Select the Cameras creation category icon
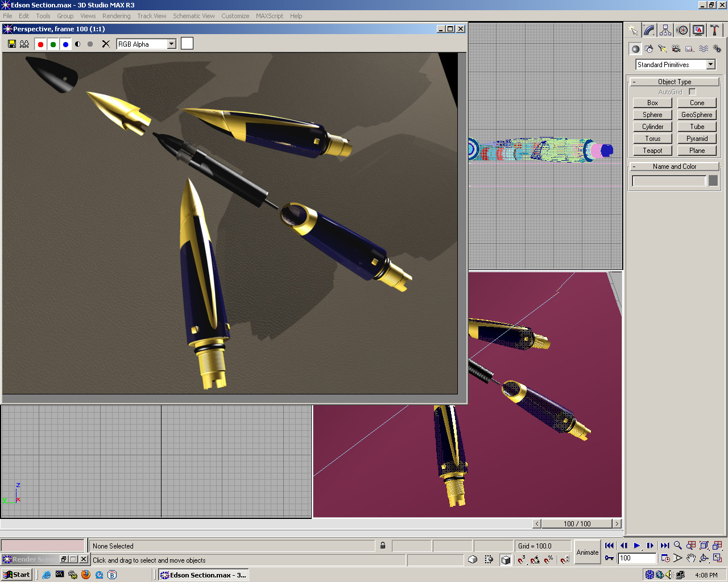The width and height of the screenshot is (728, 582). 676,49
